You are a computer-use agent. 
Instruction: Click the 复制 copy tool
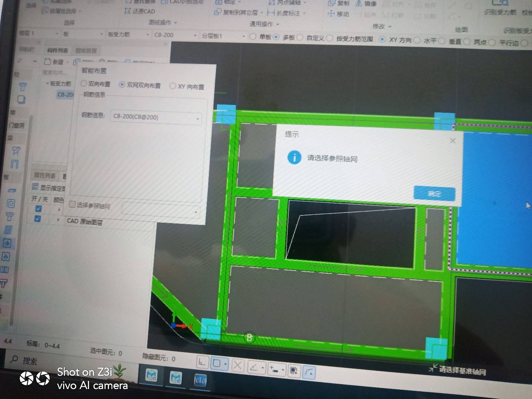click(x=338, y=3)
